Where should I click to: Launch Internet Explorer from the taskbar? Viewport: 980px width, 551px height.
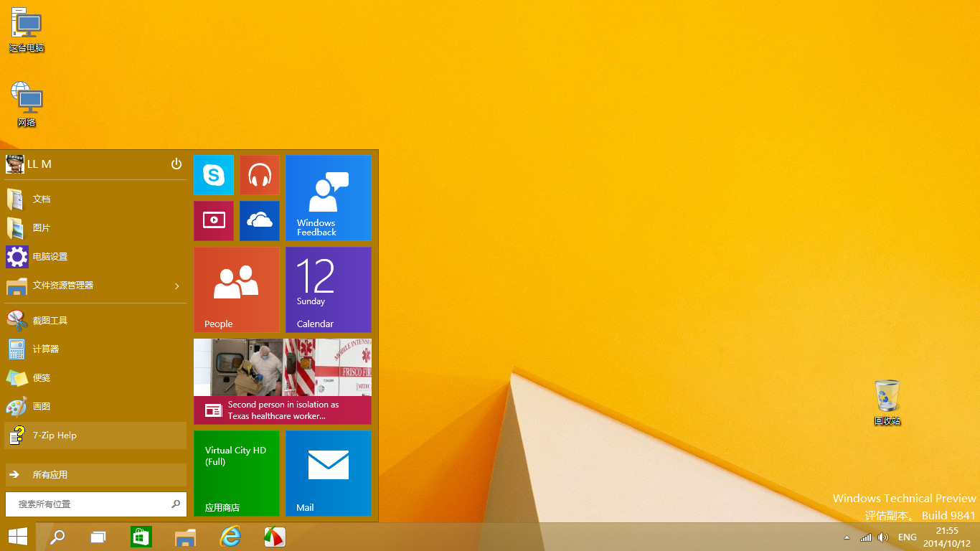tap(230, 537)
